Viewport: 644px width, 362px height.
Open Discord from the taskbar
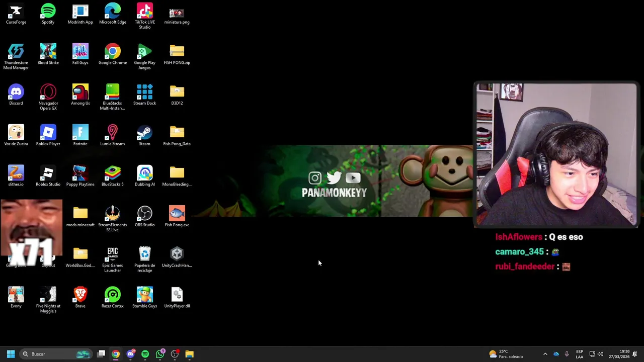click(x=130, y=354)
